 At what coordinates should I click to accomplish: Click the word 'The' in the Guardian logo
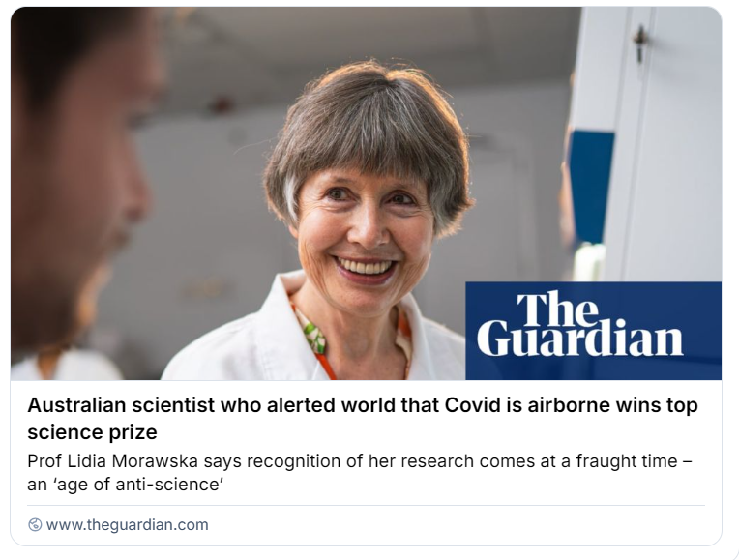coord(558,308)
